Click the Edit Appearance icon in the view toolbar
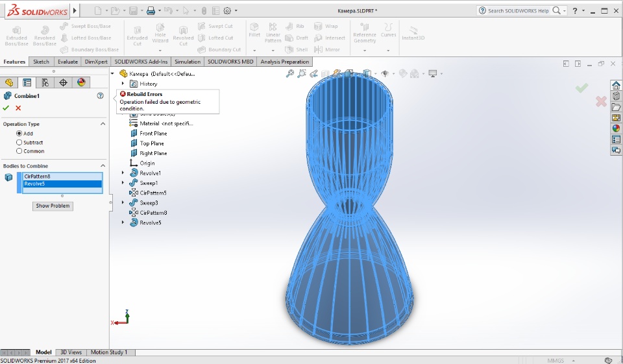623x364 pixels. [403, 73]
